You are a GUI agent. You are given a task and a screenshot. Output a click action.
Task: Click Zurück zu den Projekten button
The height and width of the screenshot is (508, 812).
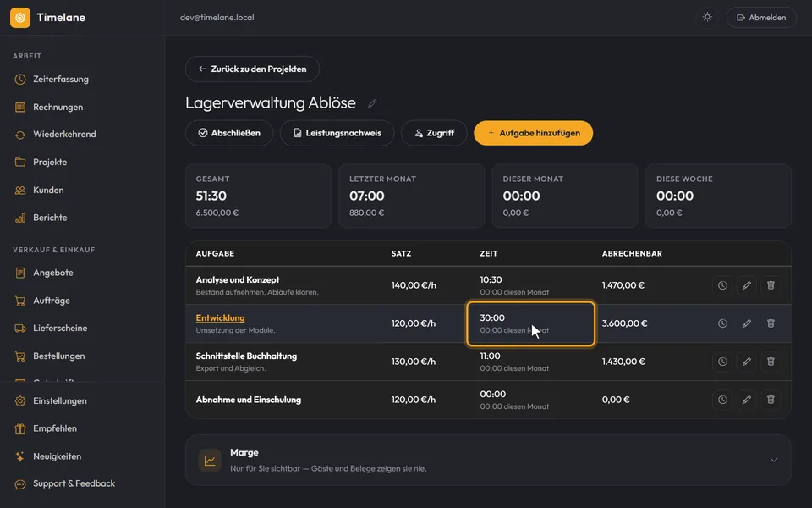tap(252, 69)
